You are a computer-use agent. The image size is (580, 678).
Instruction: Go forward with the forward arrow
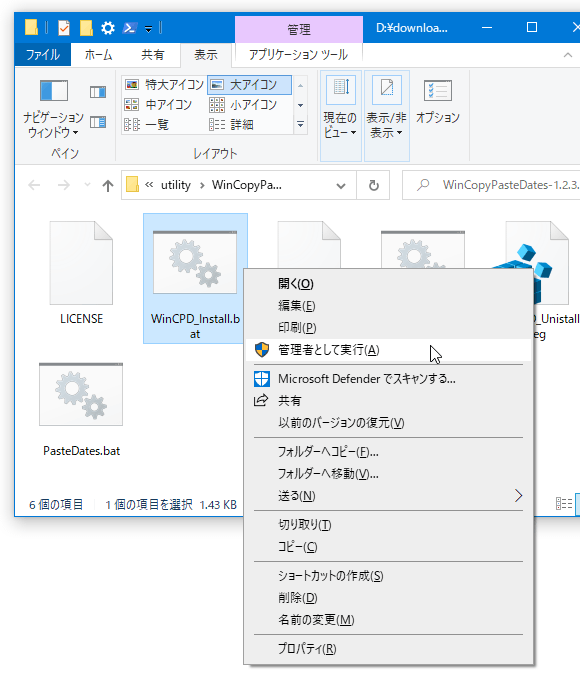(x=64, y=185)
